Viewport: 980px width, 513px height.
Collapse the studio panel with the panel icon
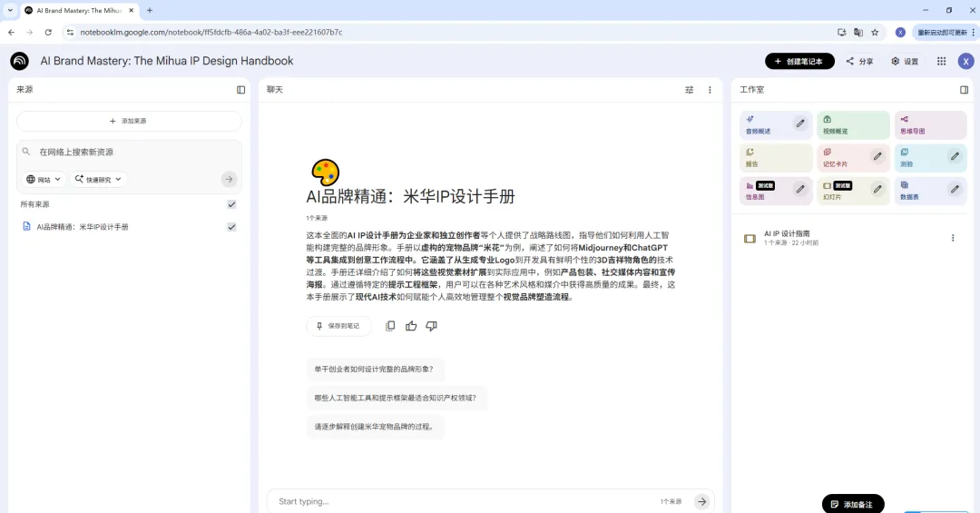pos(964,90)
